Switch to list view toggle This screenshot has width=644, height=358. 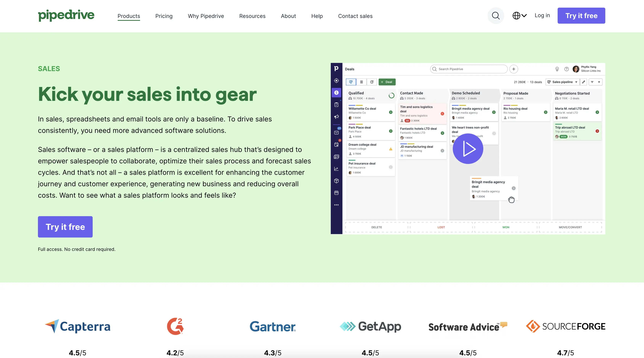(361, 82)
